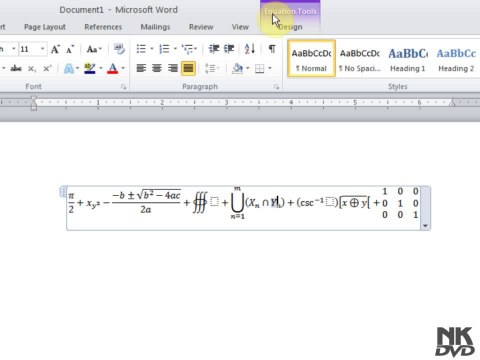Image resolution: width=480 pixels, height=360 pixels.
Task: Click the font size field showing 11
Action: 29,49
